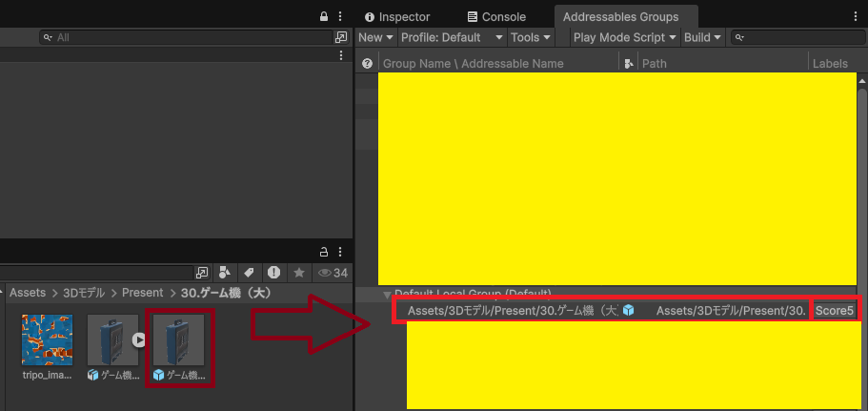Image resolution: width=868 pixels, height=411 pixels.
Task: Click the favorites star icon in Project panel
Action: [298, 273]
